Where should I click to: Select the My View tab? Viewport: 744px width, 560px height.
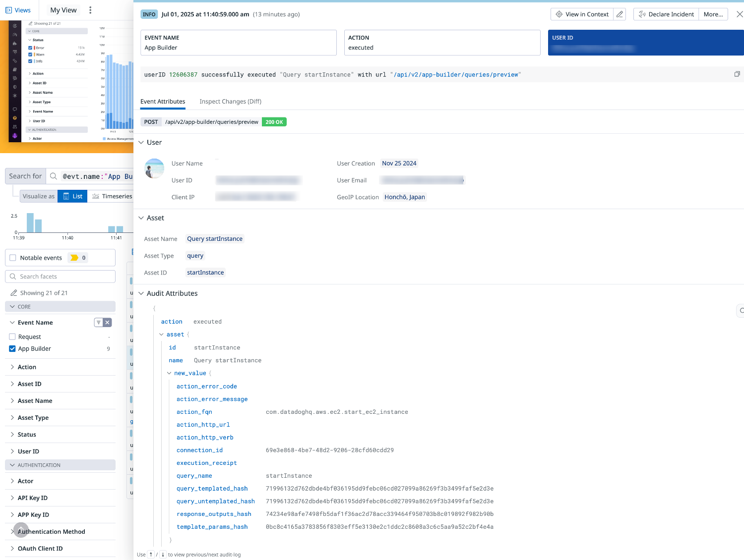point(63,10)
